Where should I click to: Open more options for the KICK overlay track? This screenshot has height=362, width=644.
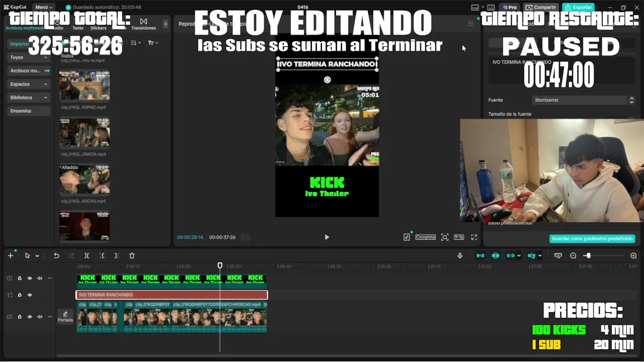[x=50, y=278]
